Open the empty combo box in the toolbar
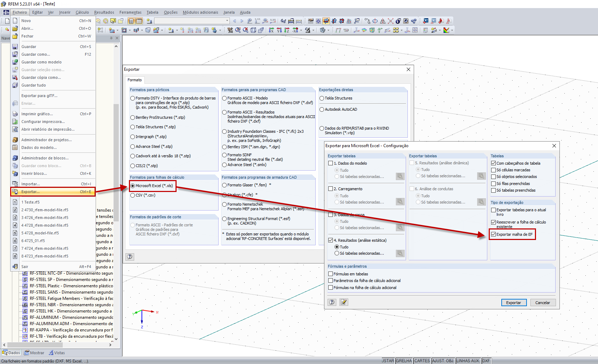This screenshot has height=364, width=598. [191, 21]
